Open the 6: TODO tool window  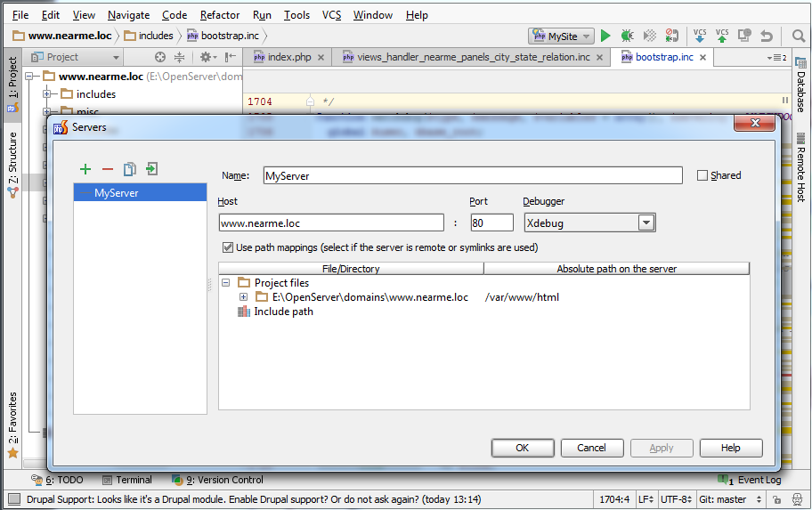[x=58, y=480]
